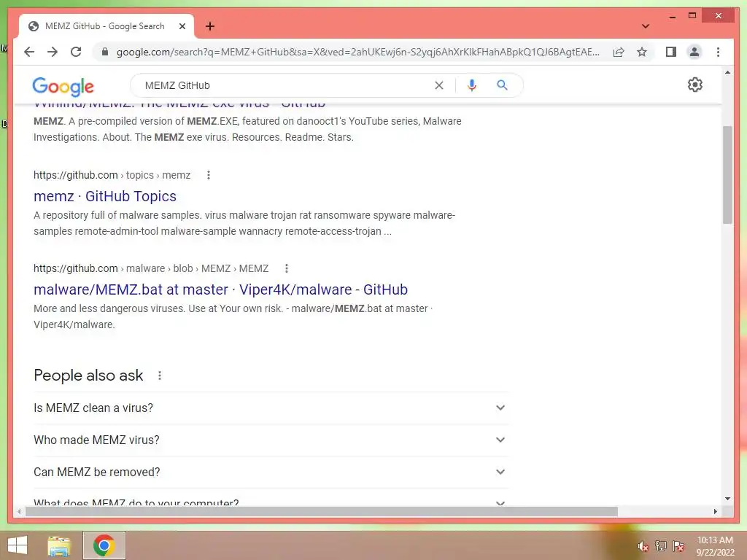Screen dimensions: 747x560
Task: Close the MEMZ GitHub search tab
Action: coord(182,26)
